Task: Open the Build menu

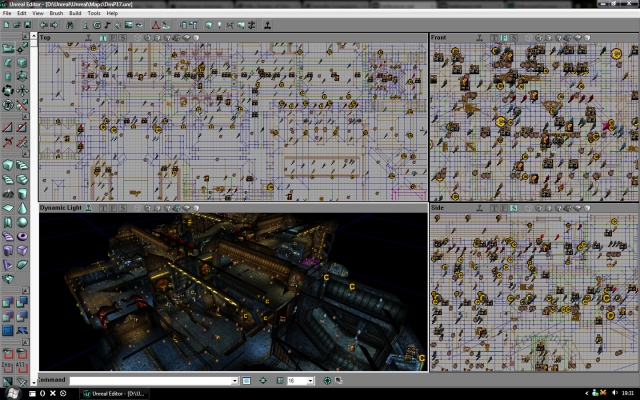Action: coord(75,13)
